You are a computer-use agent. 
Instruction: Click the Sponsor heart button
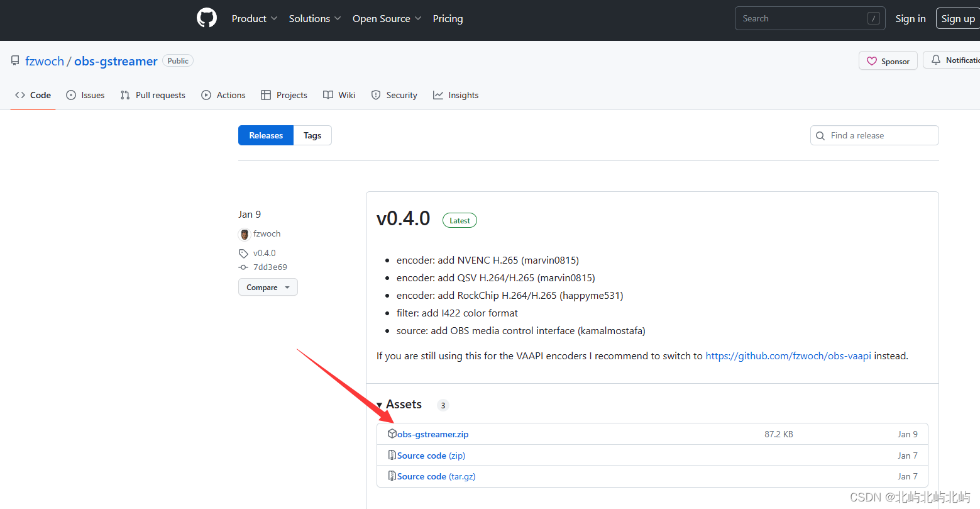click(x=888, y=61)
